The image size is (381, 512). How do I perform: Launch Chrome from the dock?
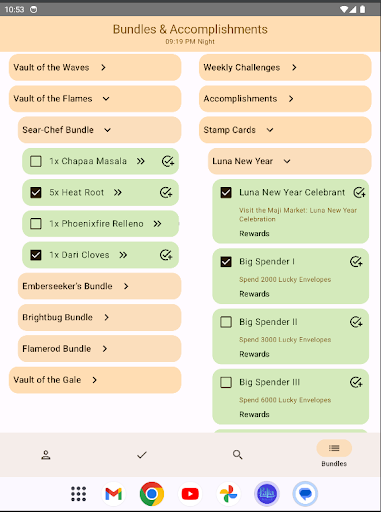tap(152, 494)
